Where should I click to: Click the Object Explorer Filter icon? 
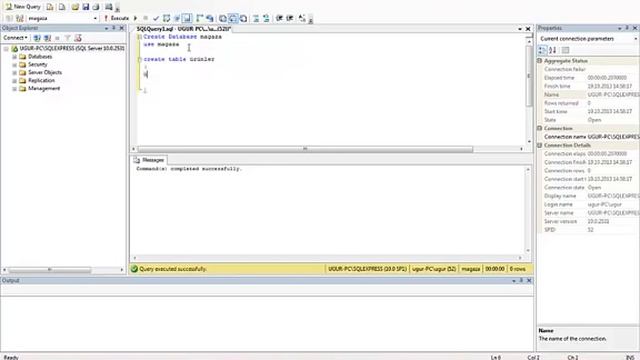[x=68, y=38]
